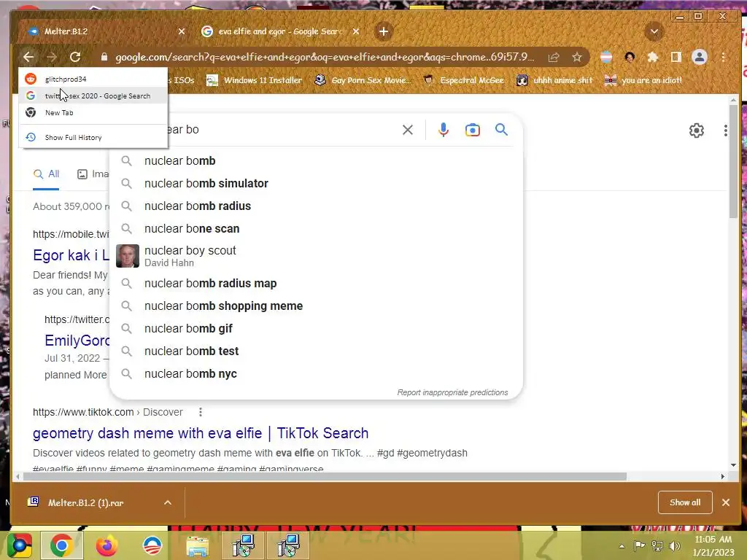Click the striped flag extension icon
The width and height of the screenshot is (747, 560).
(606, 57)
